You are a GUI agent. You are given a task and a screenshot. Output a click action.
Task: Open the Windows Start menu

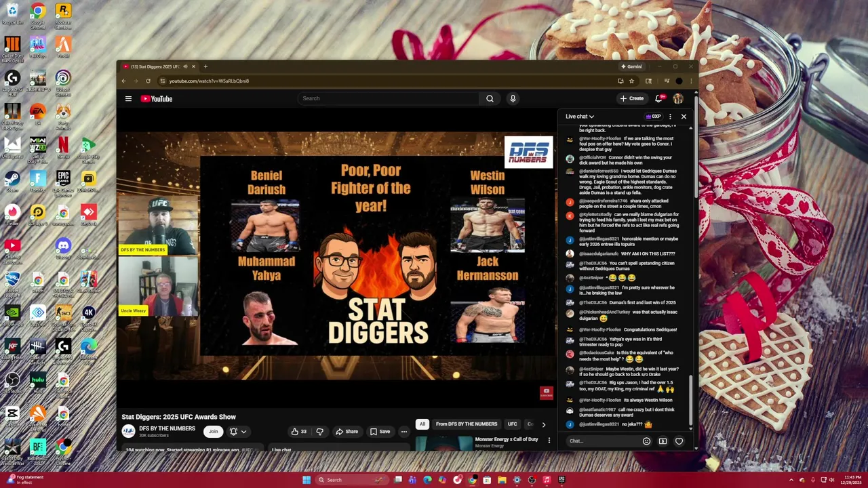coord(307,480)
